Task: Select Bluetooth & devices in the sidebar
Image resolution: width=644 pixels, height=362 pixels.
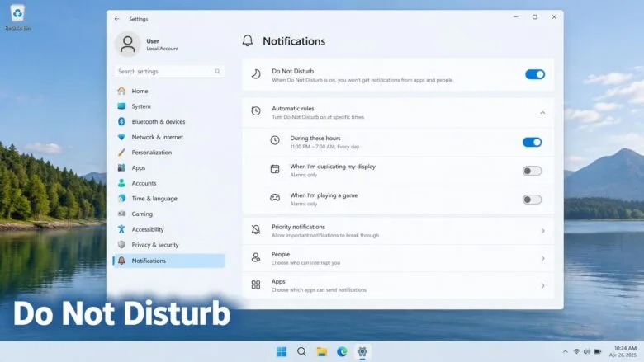Action: (168, 121)
